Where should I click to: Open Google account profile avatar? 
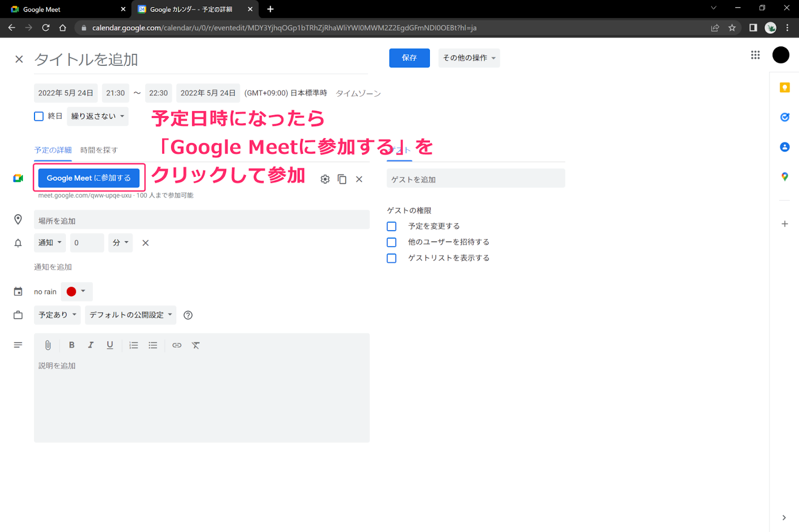tap(781, 55)
